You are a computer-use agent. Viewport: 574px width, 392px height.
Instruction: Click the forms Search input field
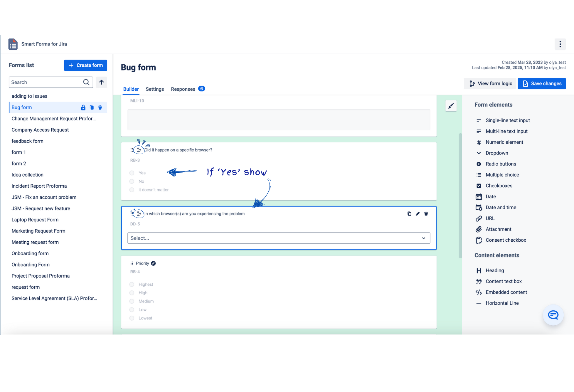point(46,82)
